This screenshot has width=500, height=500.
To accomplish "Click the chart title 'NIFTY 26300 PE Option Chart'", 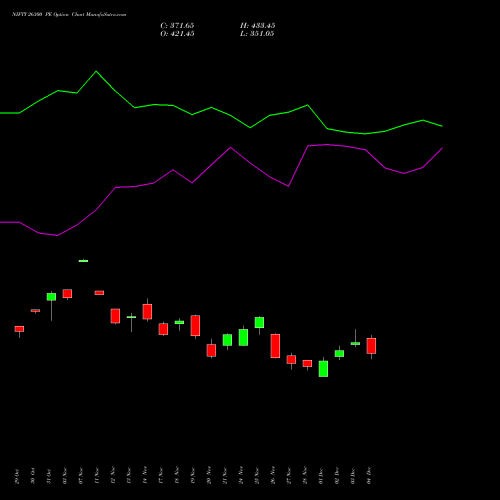I will 49,15.
